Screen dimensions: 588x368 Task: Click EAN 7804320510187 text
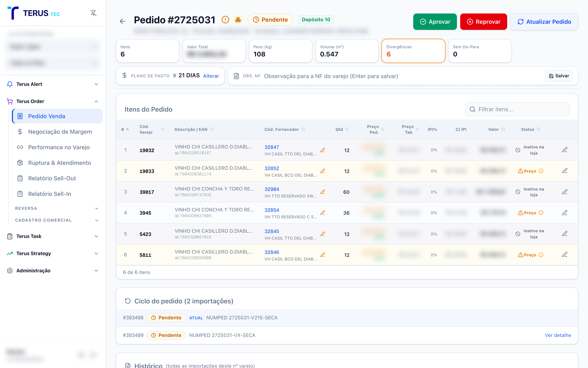tap(195, 153)
